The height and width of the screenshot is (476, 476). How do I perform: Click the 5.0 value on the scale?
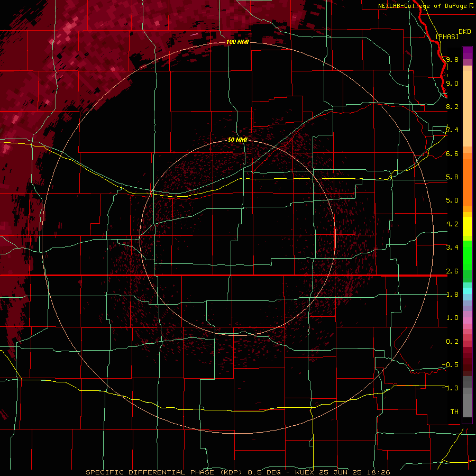pos(452,200)
